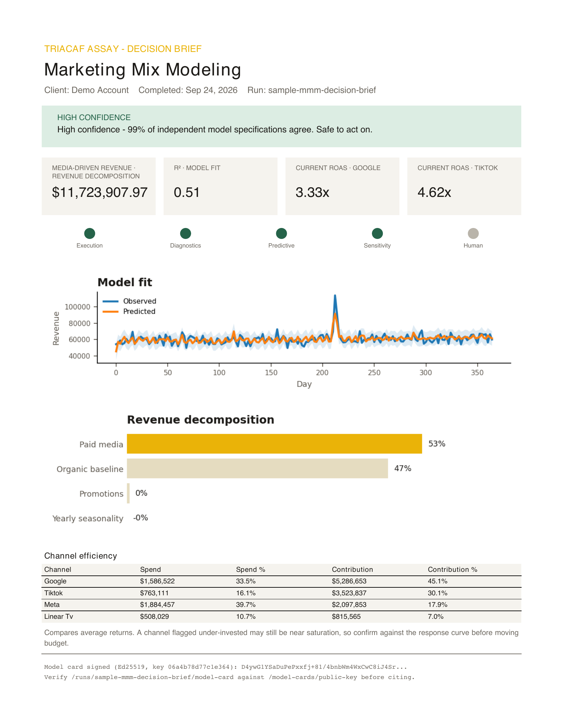
Task: Click 'Completed: Sep 24, 2026' text
Action: coord(188,90)
